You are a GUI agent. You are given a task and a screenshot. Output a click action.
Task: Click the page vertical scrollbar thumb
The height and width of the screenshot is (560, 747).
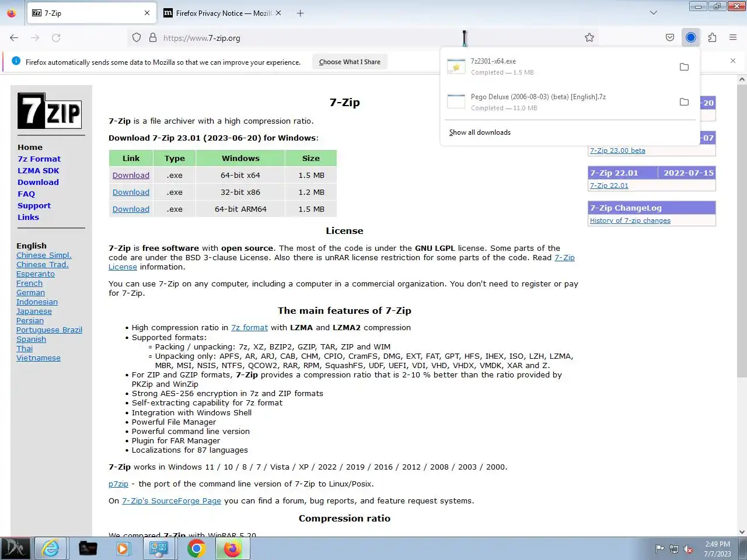point(742,230)
